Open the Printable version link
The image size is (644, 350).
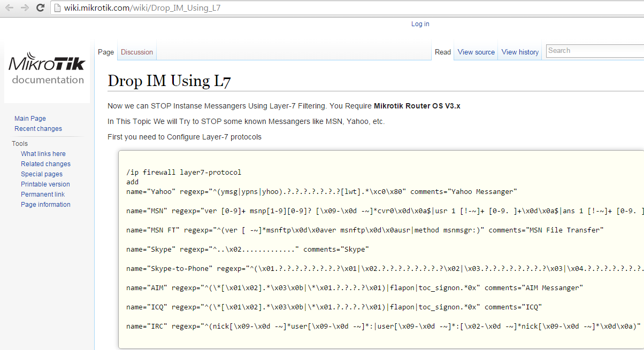(x=45, y=184)
